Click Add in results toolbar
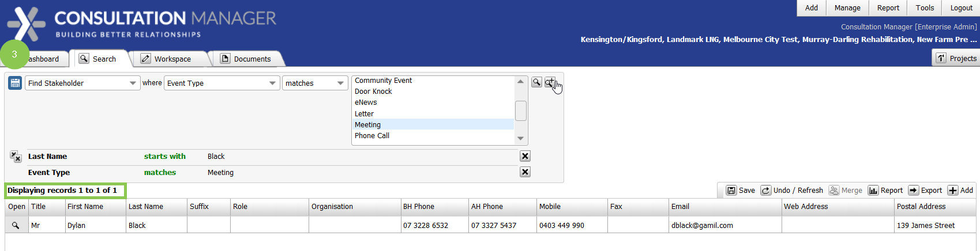The image size is (980, 251). point(960,191)
